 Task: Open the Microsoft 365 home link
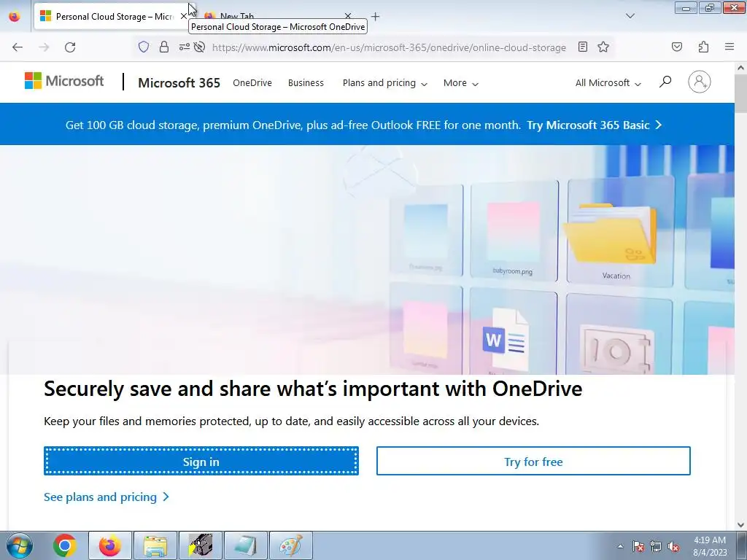point(179,83)
